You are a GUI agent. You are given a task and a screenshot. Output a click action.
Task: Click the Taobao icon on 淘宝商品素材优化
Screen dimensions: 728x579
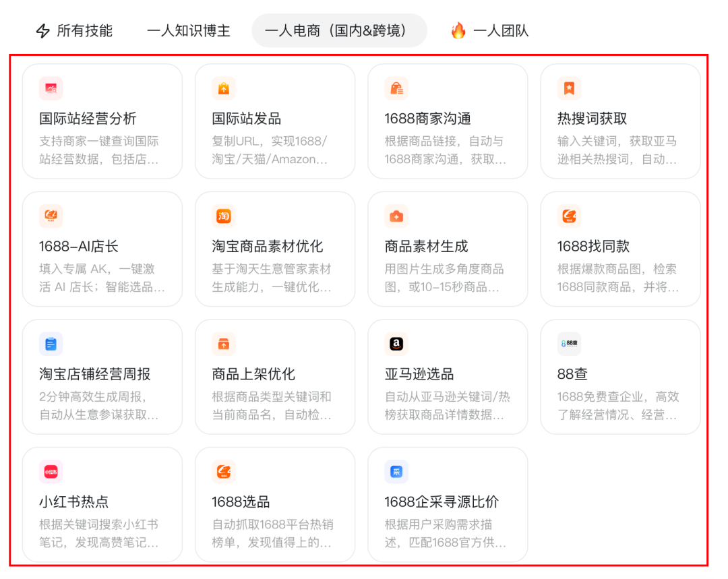click(223, 216)
